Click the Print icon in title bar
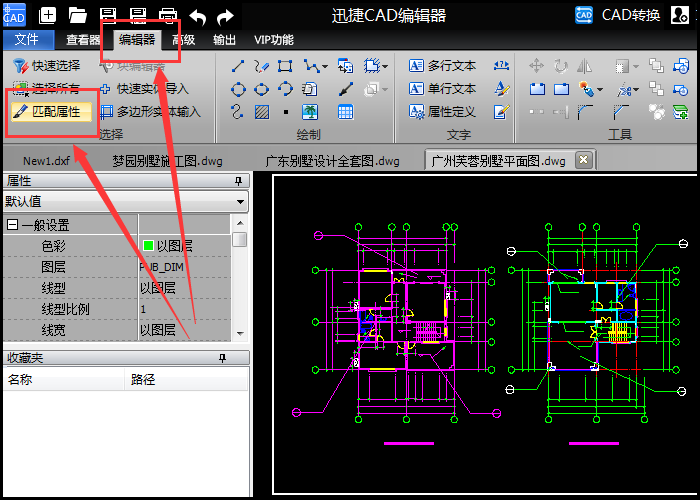The width and height of the screenshot is (700, 500). pos(168,15)
